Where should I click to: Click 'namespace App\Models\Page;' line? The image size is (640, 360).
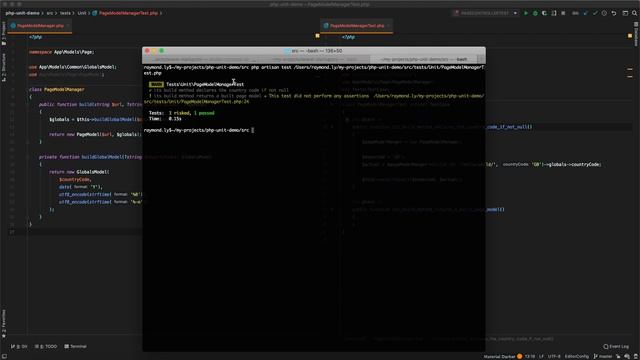[x=62, y=52]
